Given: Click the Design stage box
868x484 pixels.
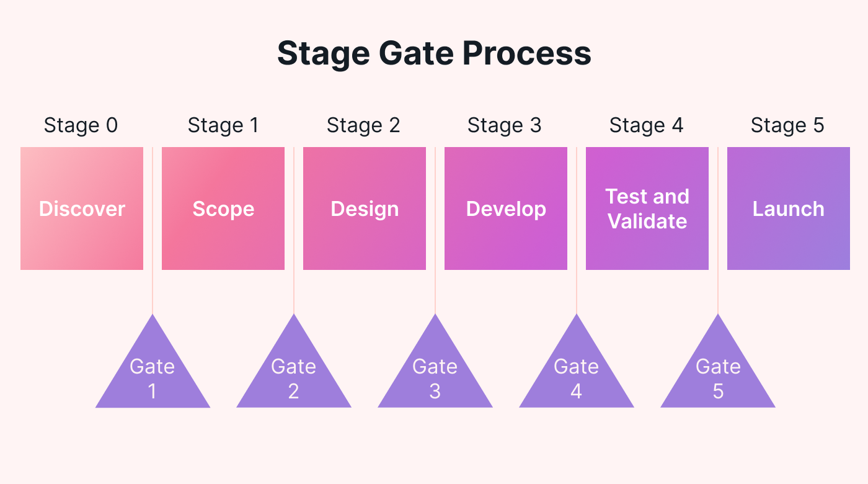Looking at the screenshot, I should pyautogui.click(x=365, y=208).
